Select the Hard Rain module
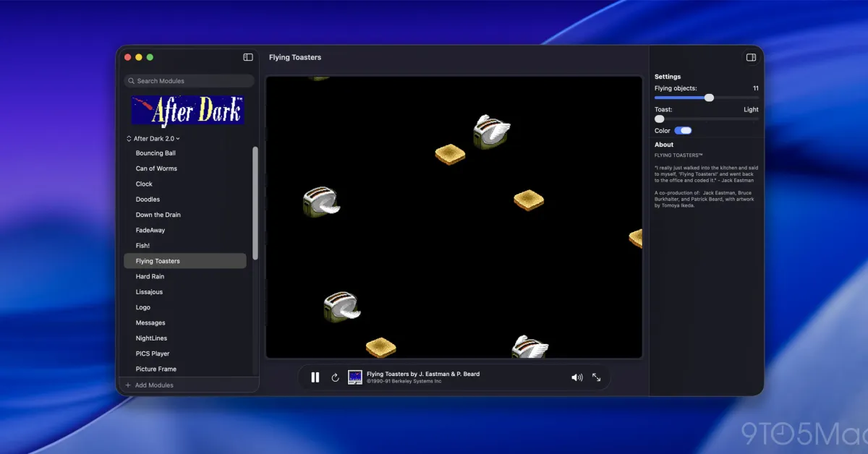This screenshot has width=868, height=454. click(185, 277)
